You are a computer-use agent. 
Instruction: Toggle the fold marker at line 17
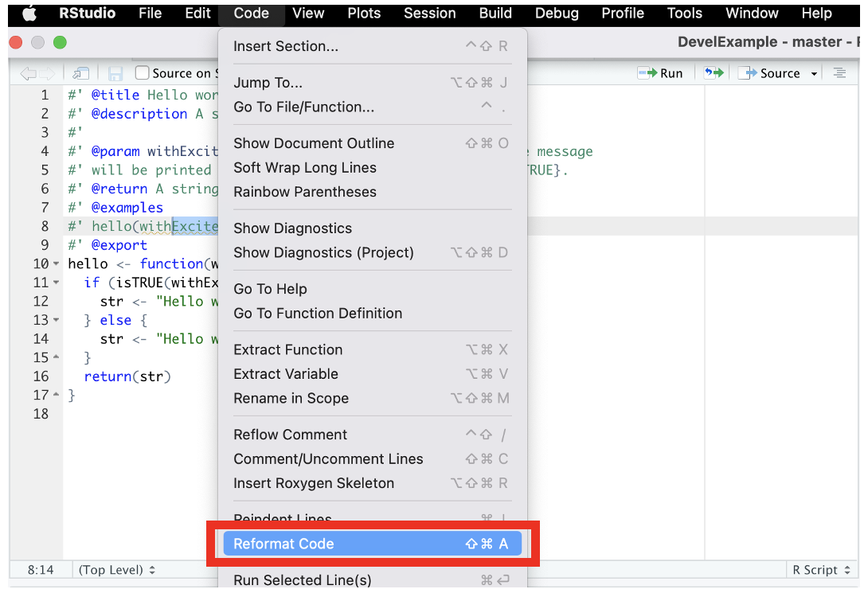[x=56, y=395]
